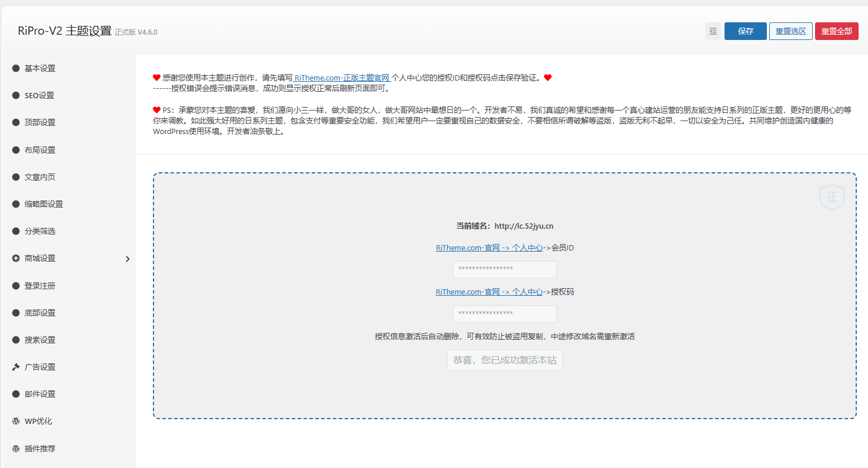
Task: Switch to the 布局设置 section
Action: [x=40, y=150]
